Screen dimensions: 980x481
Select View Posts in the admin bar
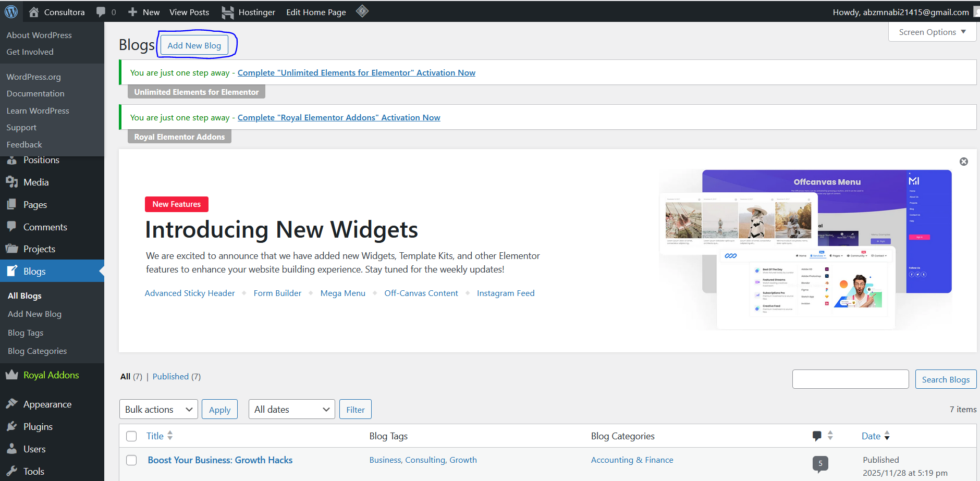click(189, 11)
